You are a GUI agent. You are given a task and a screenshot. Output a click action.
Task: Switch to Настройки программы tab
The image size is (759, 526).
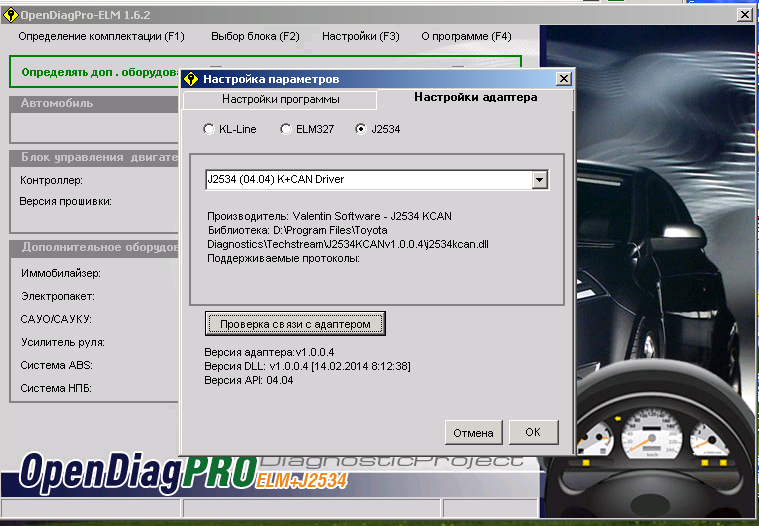pos(280,100)
